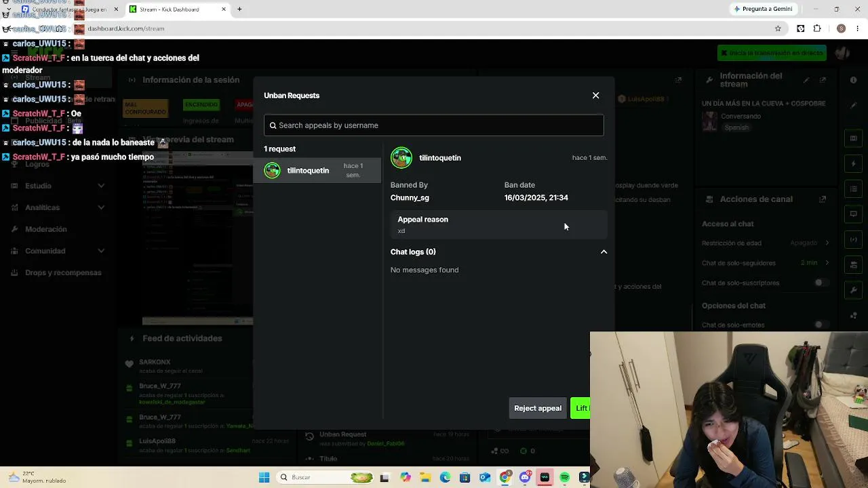Open Comunidad in the sidebar
The image size is (868, 488).
(45, 251)
